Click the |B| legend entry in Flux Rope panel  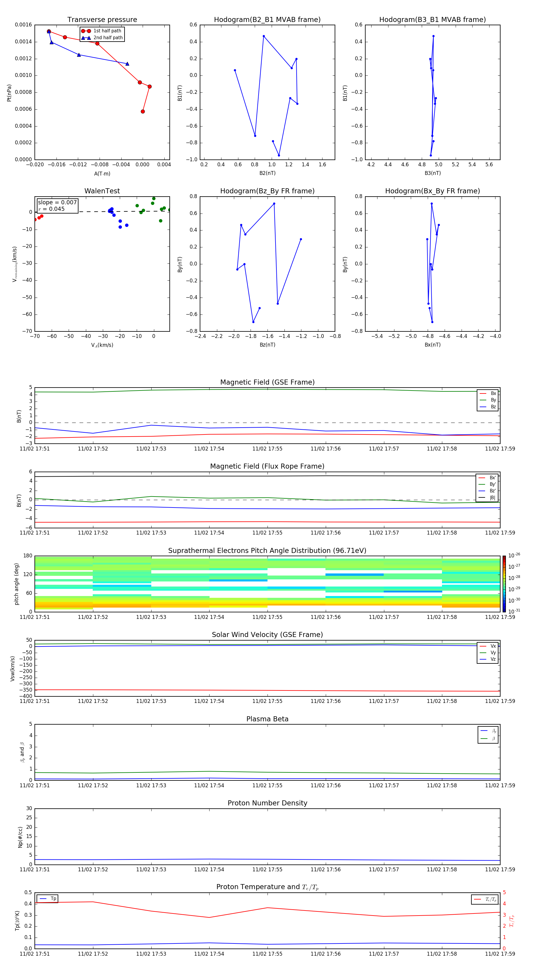pos(487,498)
